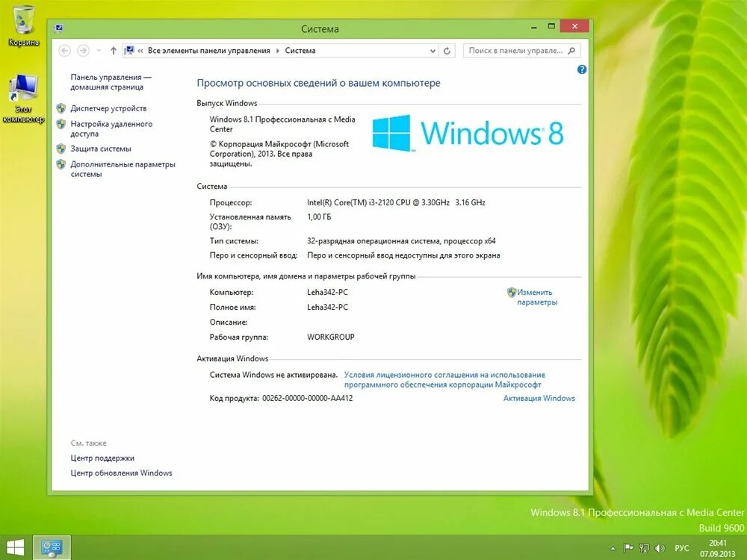Open the Microsoft license terms link

(x=444, y=379)
